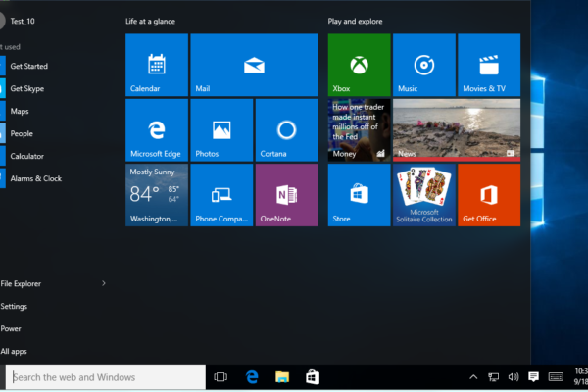Open Task View on taskbar
The width and height of the screenshot is (588, 392).
pyautogui.click(x=220, y=377)
